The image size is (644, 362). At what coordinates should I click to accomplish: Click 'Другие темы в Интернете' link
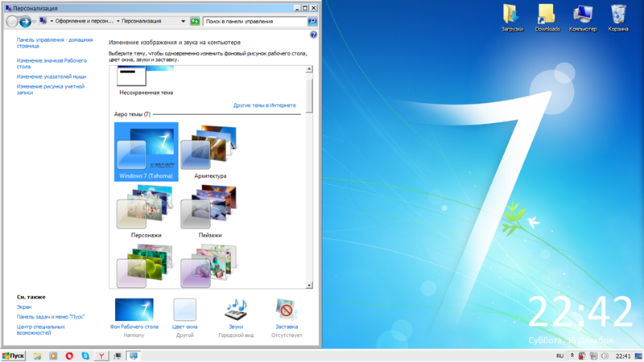[265, 105]
